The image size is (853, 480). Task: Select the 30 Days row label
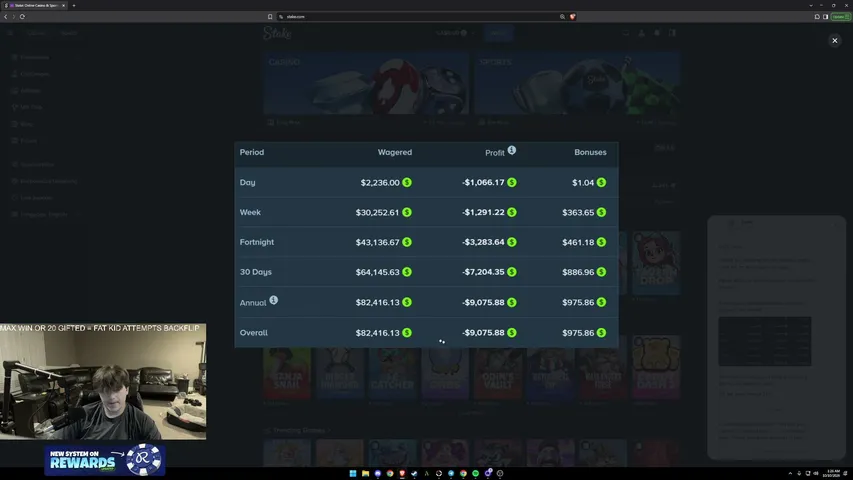256,272
